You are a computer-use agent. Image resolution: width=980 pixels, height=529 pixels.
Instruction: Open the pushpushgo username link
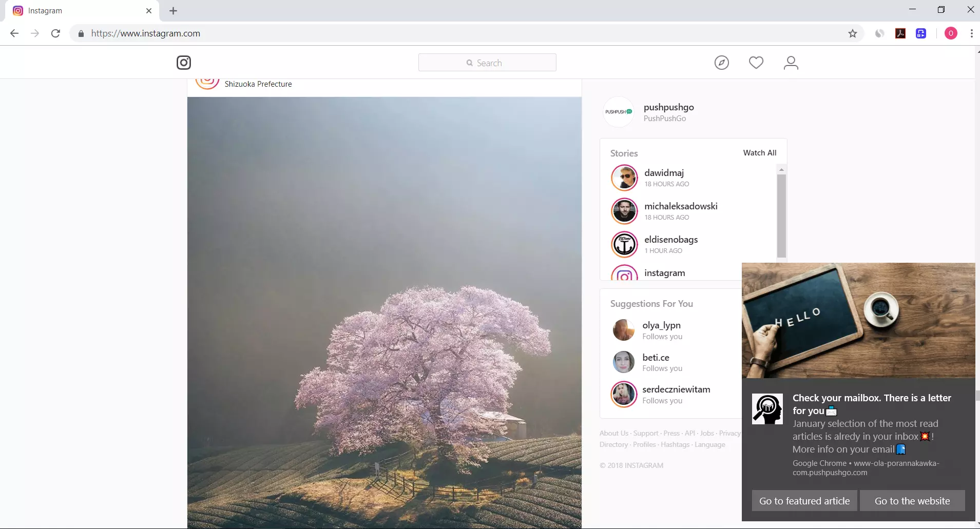click(669, 107)
